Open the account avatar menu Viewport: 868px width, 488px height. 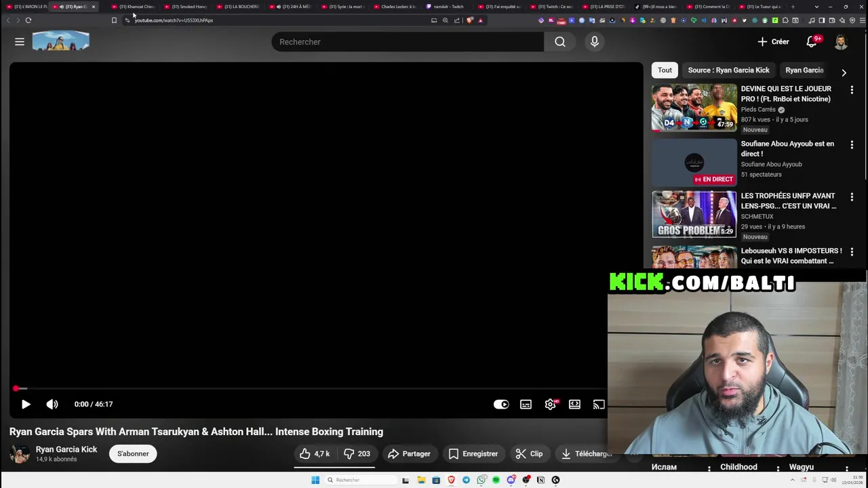[x=841, y=42]
